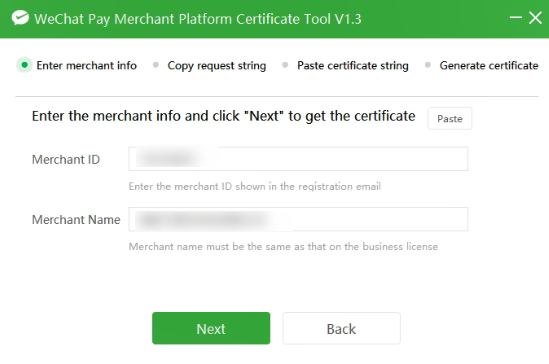Click the Merchant Name label
The image size is (549, 364).
[76, 220]
